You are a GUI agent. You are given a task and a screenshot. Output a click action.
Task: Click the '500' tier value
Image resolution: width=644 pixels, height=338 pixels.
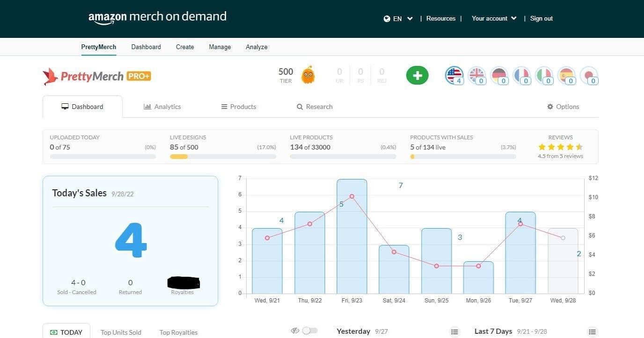click(x=285, y=72)
